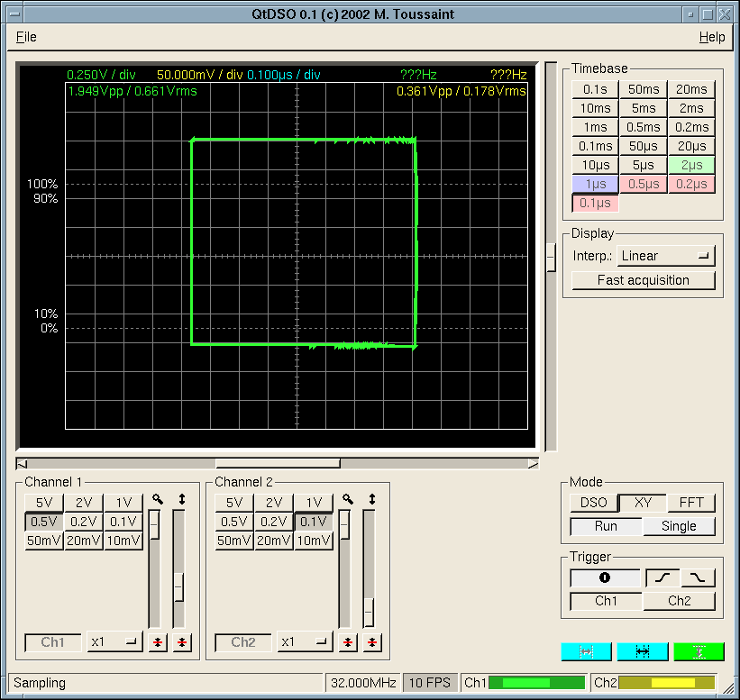The image size is (740, 700).
Task: Set timebase to 2µs
Action: pos(690,165)
